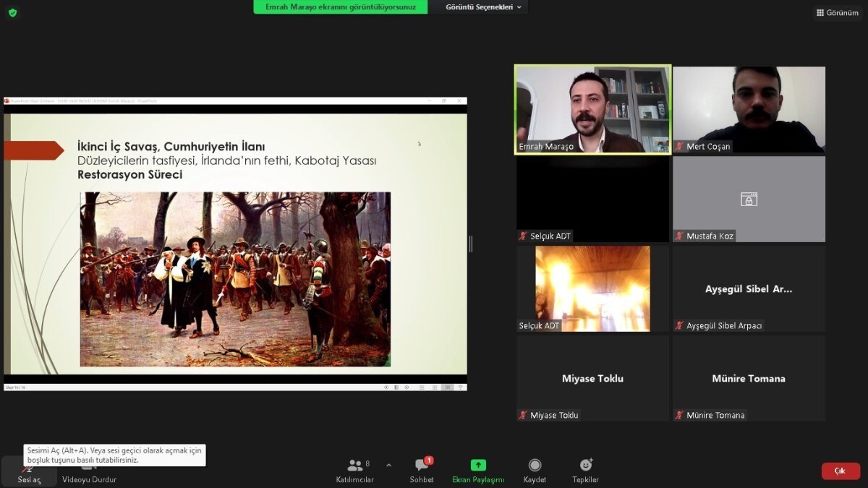Select Mert Coşan's video thumbnail
Image resolution: width=868 pixels, height=488 pixels.
pos(749,108)
